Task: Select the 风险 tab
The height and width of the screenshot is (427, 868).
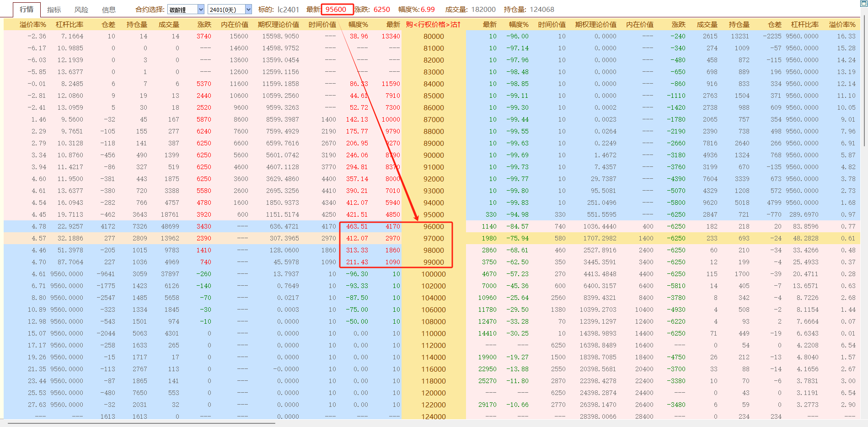Action: 81,10
